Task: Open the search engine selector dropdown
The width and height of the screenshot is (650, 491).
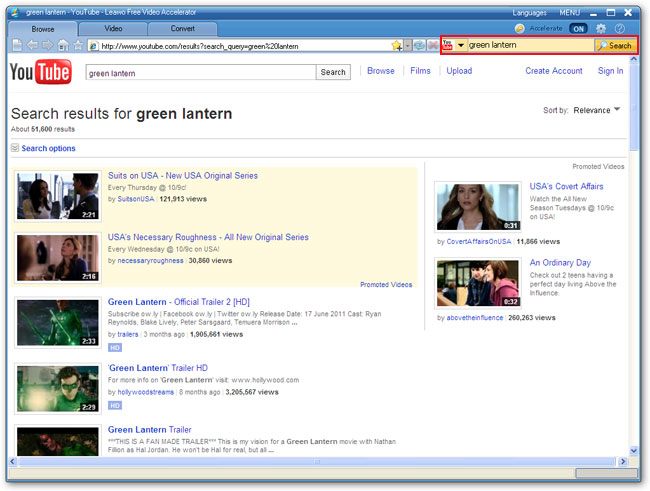Action: (x=461, y=45)
